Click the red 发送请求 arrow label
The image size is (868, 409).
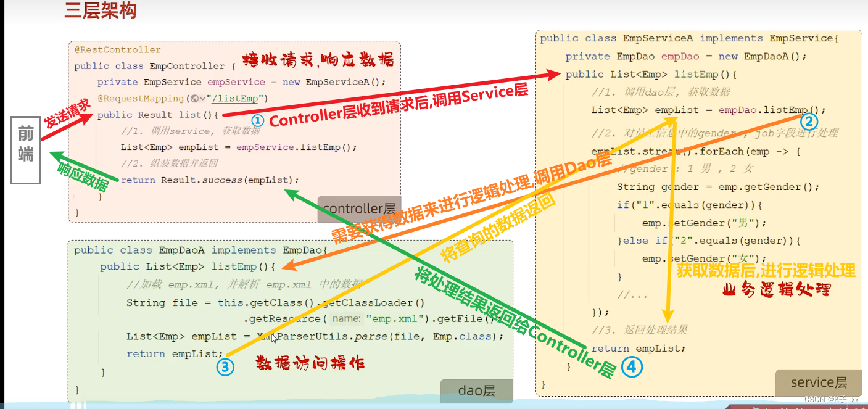click(x=65, y=111)
